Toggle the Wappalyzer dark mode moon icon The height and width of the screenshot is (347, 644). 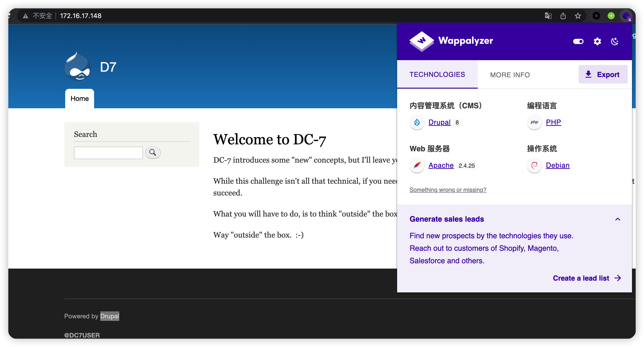[614, 41]
